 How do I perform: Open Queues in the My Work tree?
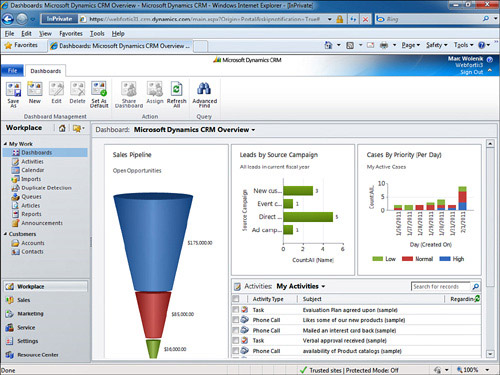click(31, 197)
